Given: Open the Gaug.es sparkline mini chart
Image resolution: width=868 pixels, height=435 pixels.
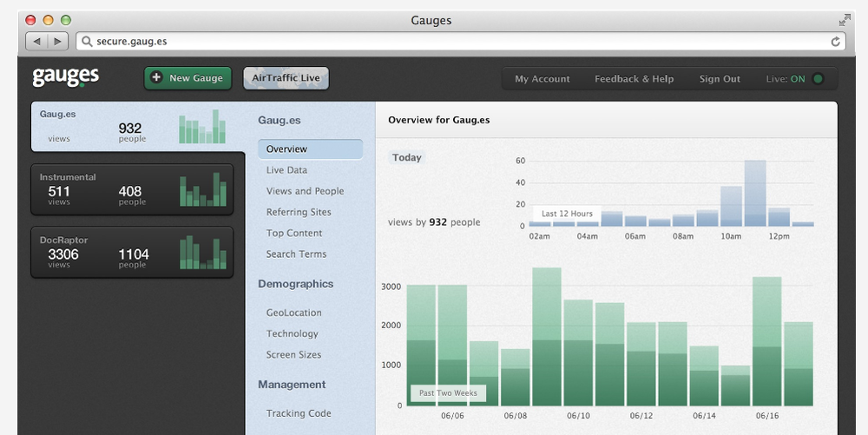Looking at the screenshot, I should [x=202, y=127].
